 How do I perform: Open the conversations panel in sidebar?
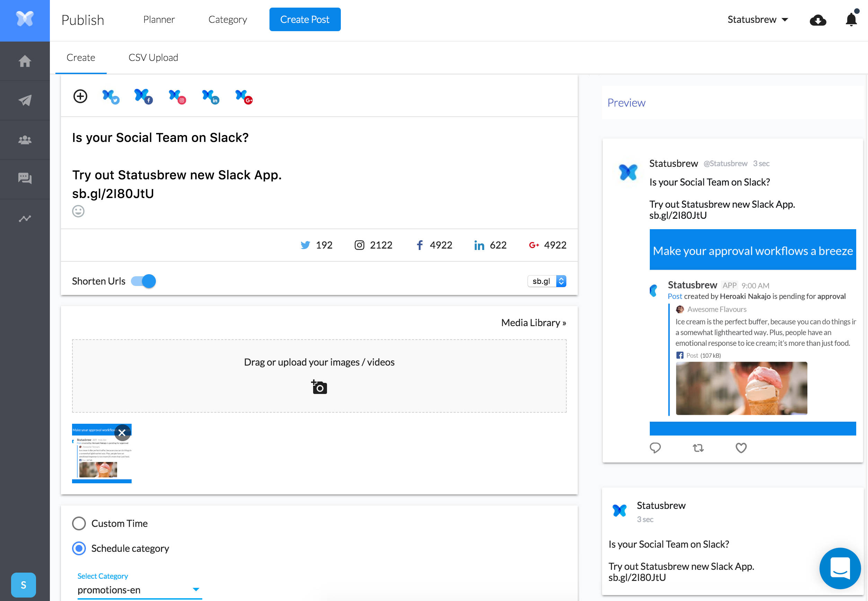(x=25, y=179)
